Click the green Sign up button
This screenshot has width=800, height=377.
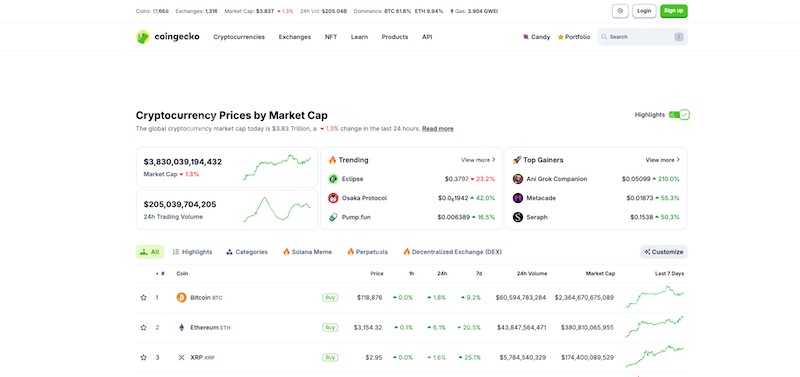[673, 11]
